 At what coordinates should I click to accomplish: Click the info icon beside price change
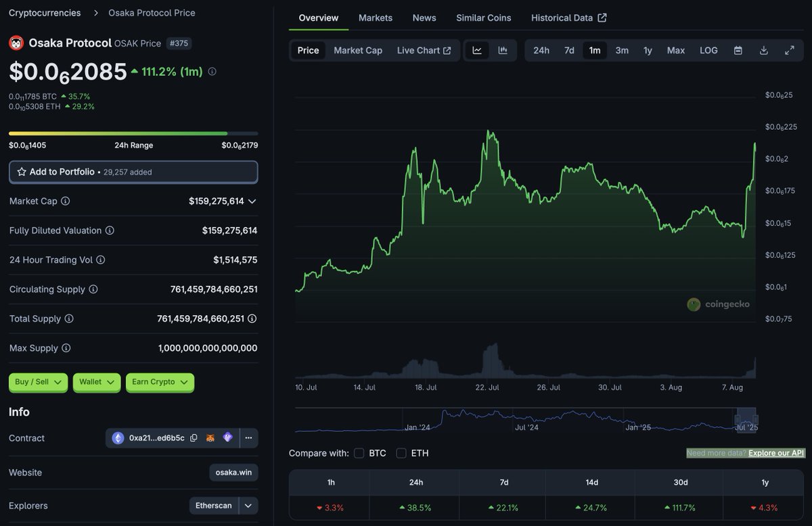click(x=212, y=72)
